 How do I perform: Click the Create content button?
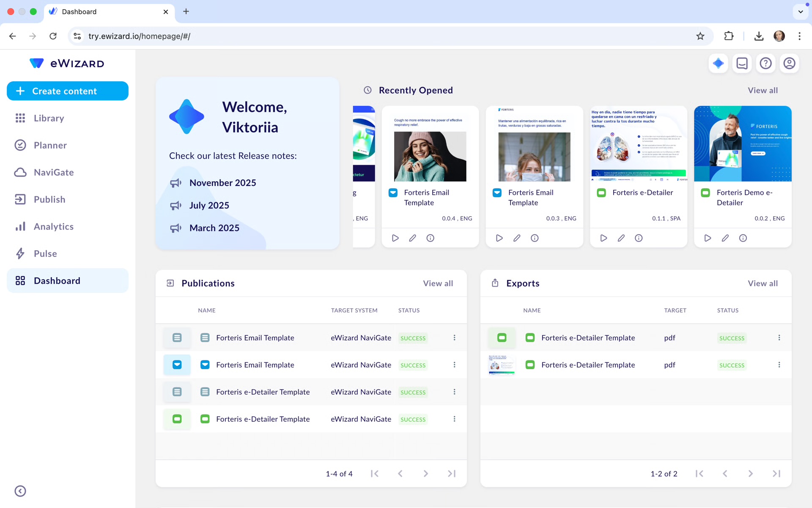68,91
